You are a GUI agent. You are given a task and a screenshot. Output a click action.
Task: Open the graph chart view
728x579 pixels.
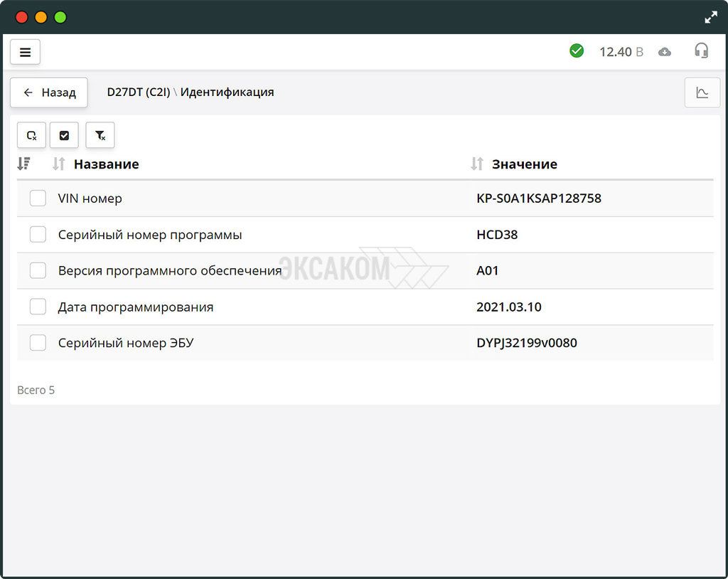coord(702,92)
